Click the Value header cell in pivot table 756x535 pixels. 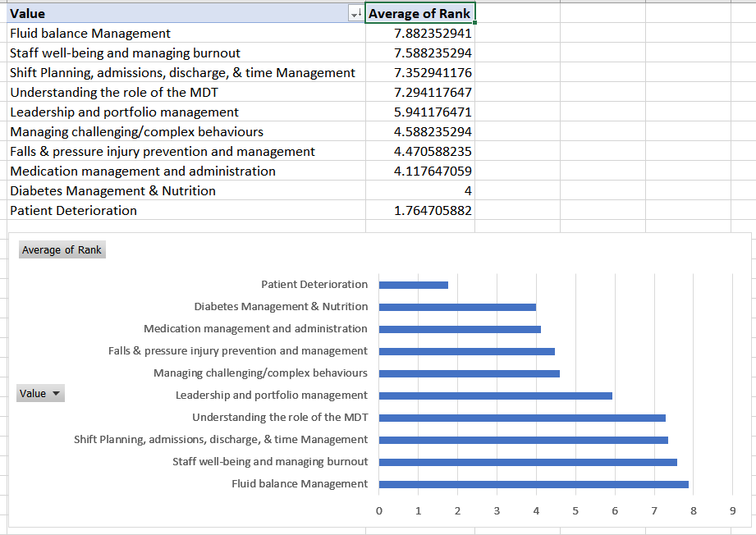(x=177, y=13)
